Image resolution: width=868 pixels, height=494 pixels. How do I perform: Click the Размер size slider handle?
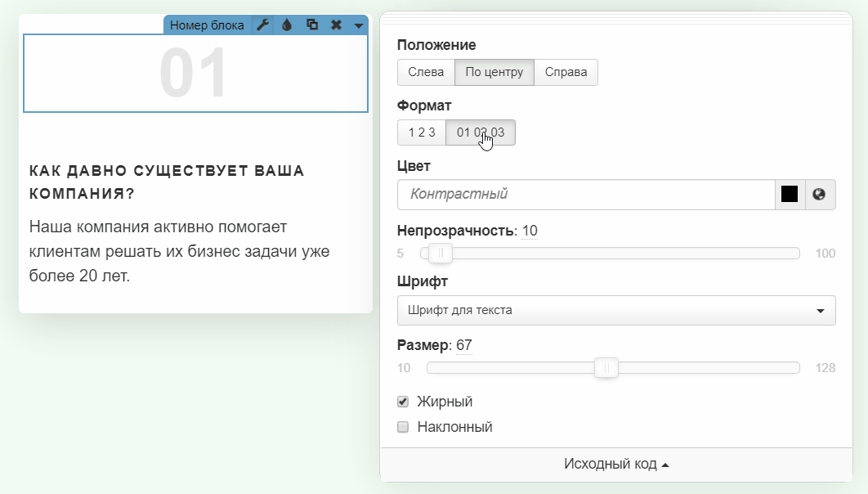[x=606, y=368]
